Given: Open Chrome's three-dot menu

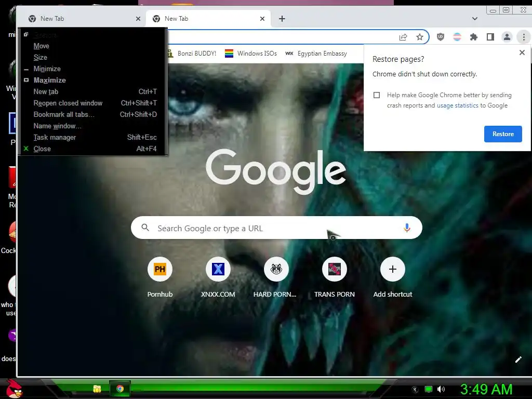Looking at the screenshot, I should (524, 37).
